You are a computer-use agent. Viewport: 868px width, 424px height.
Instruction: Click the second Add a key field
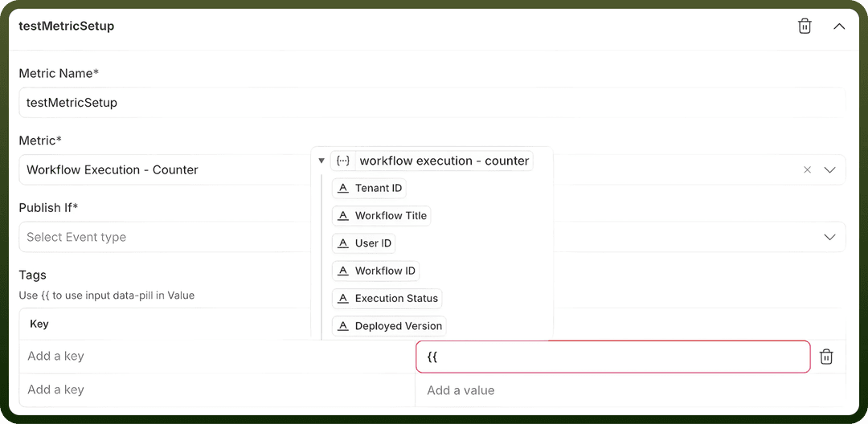217,389
